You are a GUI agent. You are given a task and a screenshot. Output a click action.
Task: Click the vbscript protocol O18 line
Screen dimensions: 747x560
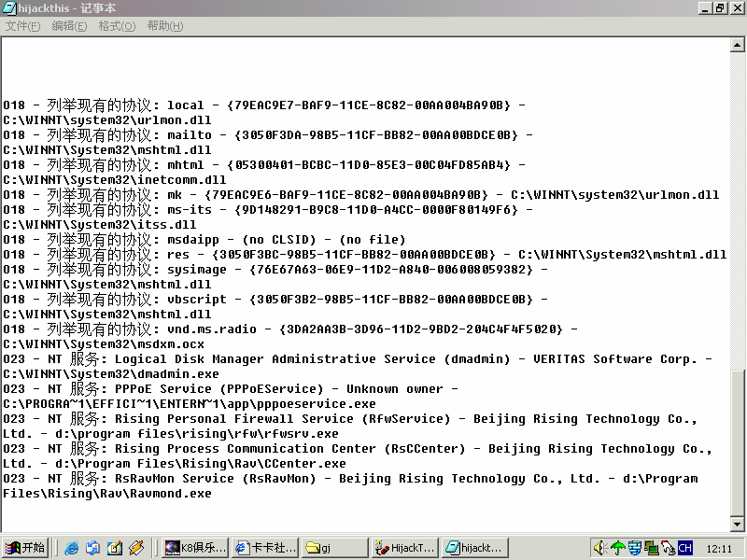275,300
